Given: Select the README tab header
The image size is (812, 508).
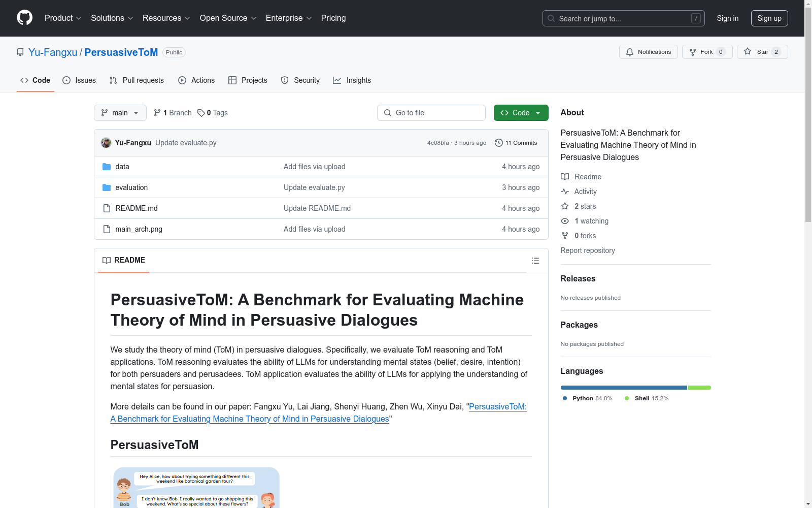Looking at the screenshot, I should click(x=124, y=260).
